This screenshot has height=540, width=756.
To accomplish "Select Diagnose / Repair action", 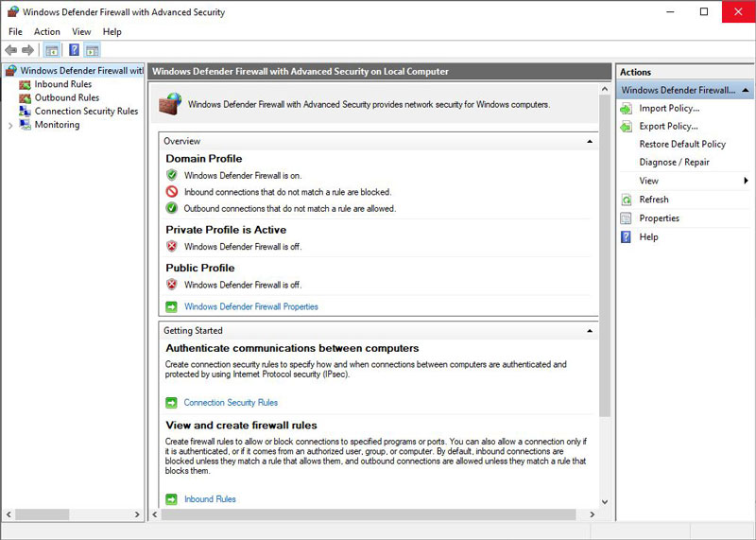I will pos(674,162).
